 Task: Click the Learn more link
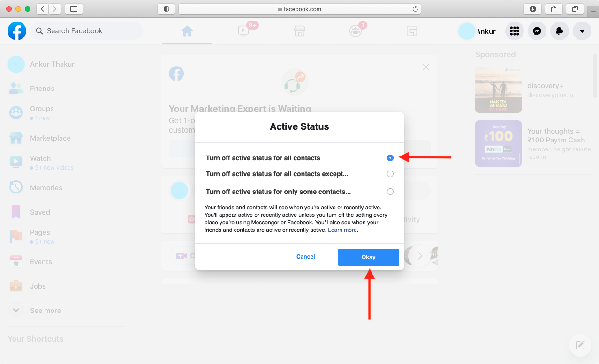pos(342,230)
